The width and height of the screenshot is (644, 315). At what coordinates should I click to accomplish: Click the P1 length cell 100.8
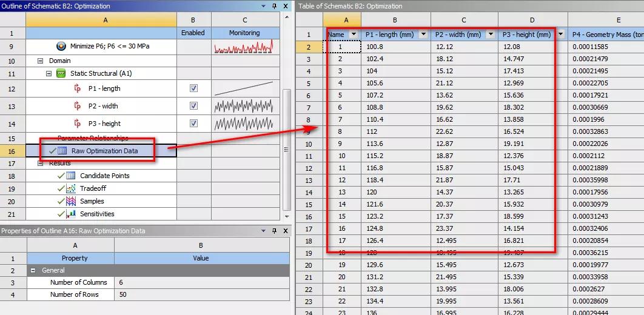396,47
